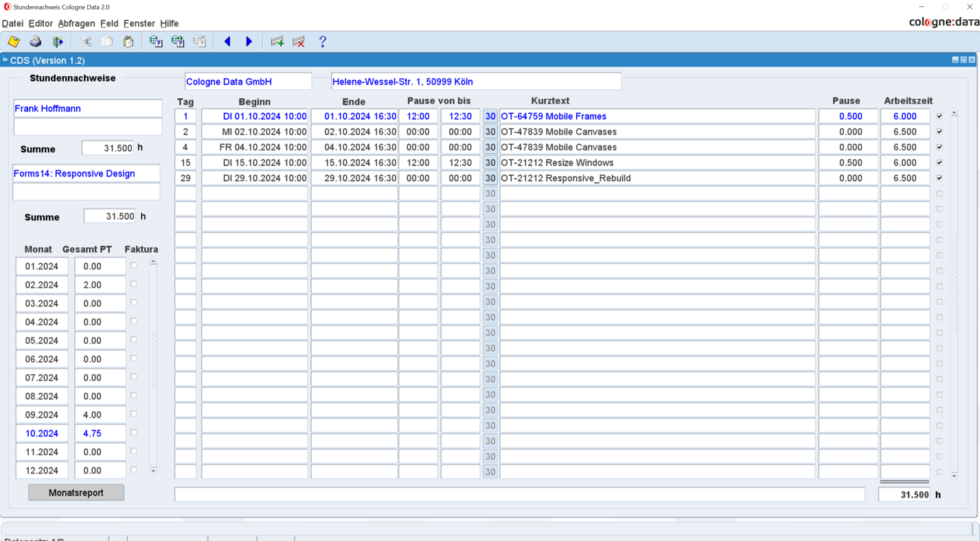Open Help via the question mark icon

click(323, 42)
